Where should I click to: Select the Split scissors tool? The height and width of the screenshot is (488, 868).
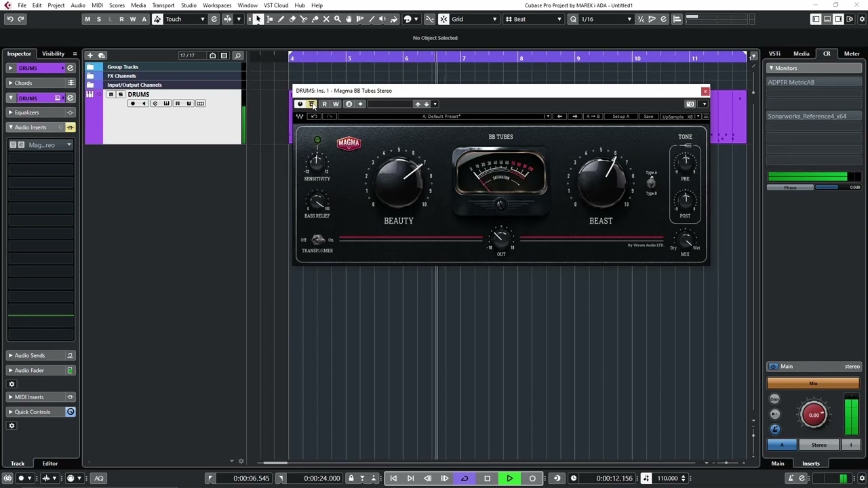[x=304, y=19]
